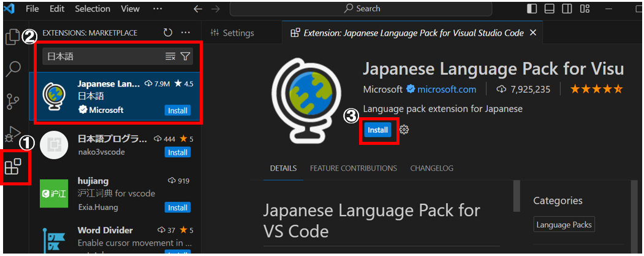Toggle secondary side bar layout icon

pyautogui.click(x=567, y=9)
